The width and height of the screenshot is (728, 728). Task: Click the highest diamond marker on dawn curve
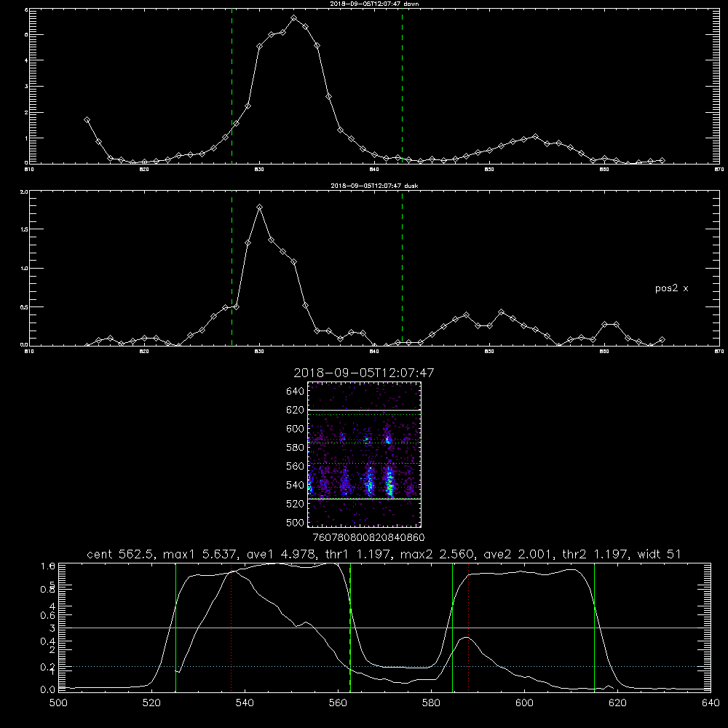point(294,18)
